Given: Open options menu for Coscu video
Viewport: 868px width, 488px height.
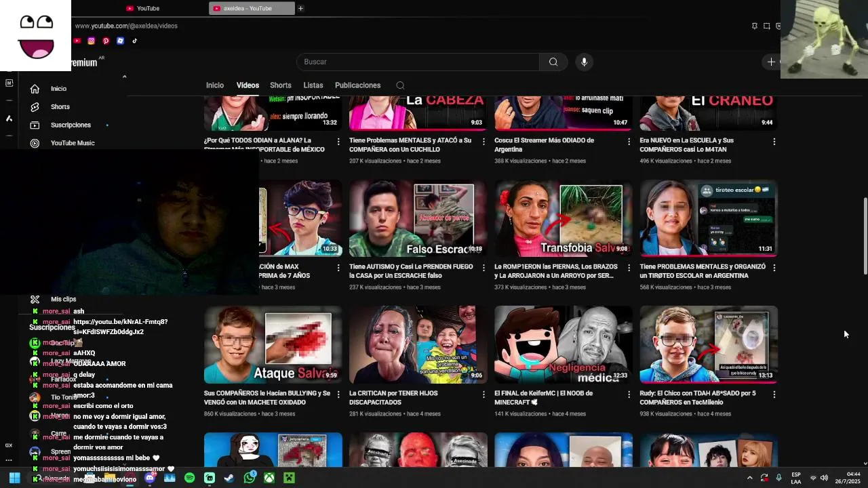Looking at the screenshot, I should [x=629, y=142].
